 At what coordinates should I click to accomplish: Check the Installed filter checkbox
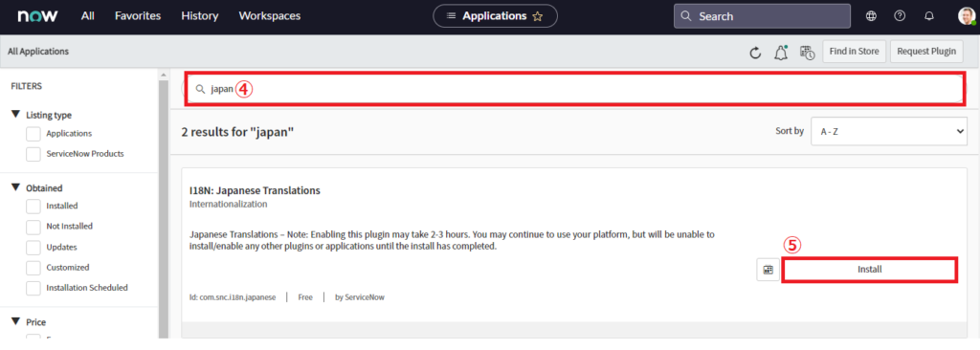tap(33, 206)
